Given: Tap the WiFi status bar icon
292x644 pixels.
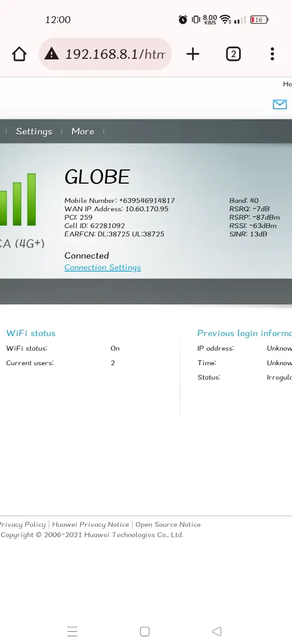Looking at the screenshot, I should [x=226, y=20].
